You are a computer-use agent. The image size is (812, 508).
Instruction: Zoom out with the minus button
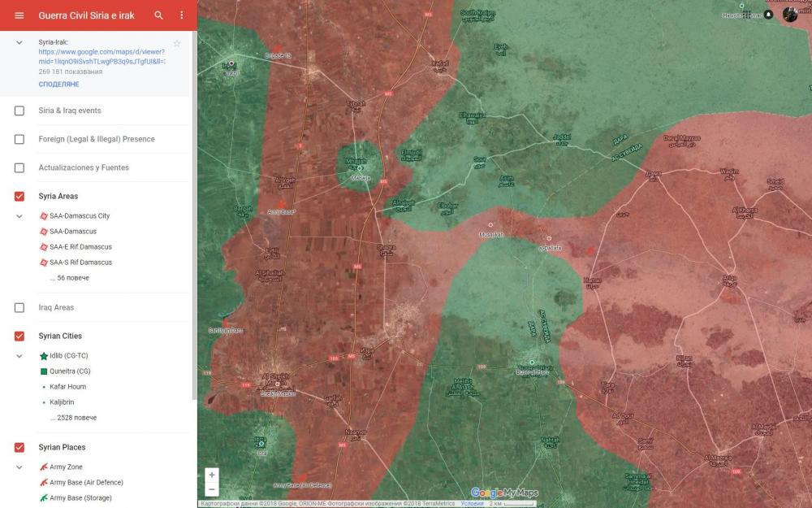212,489
